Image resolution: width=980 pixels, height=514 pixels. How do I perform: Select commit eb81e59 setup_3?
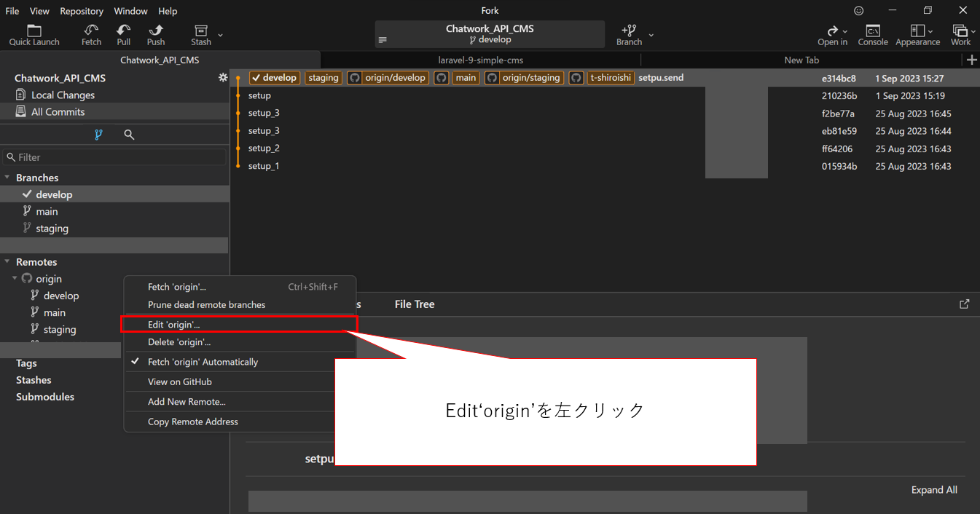click(605, 131)
